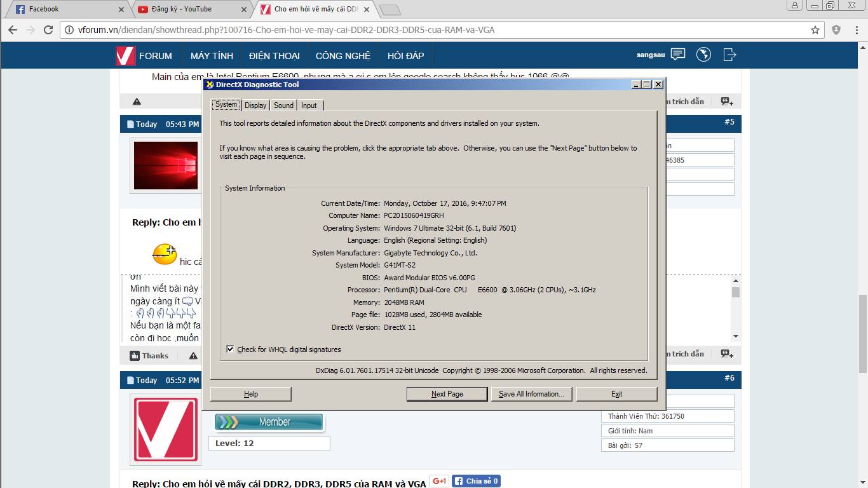Switch to the Sound tab in DxDiag
The width and height of the screenshot is (868, 488).
tap(283, 105)
